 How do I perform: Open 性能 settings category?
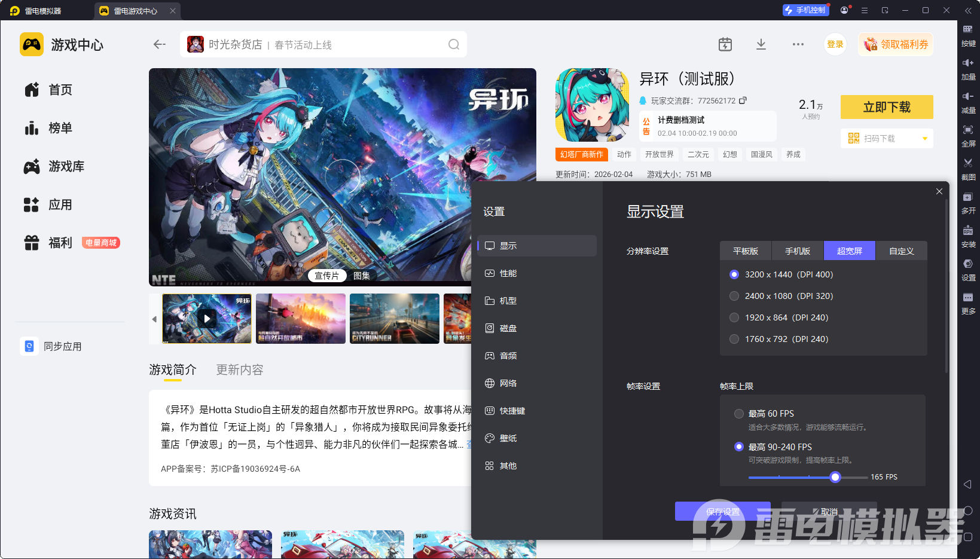tap(537, 273)
